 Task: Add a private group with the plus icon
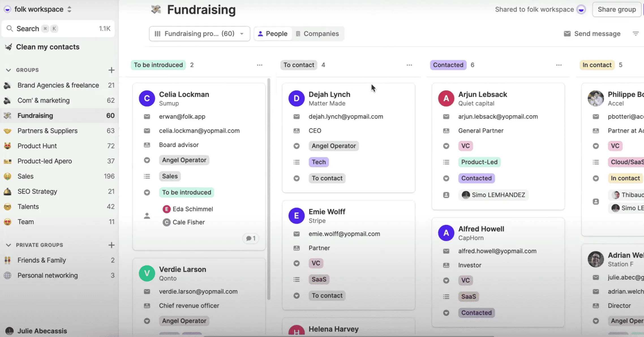tap(111, 245)
